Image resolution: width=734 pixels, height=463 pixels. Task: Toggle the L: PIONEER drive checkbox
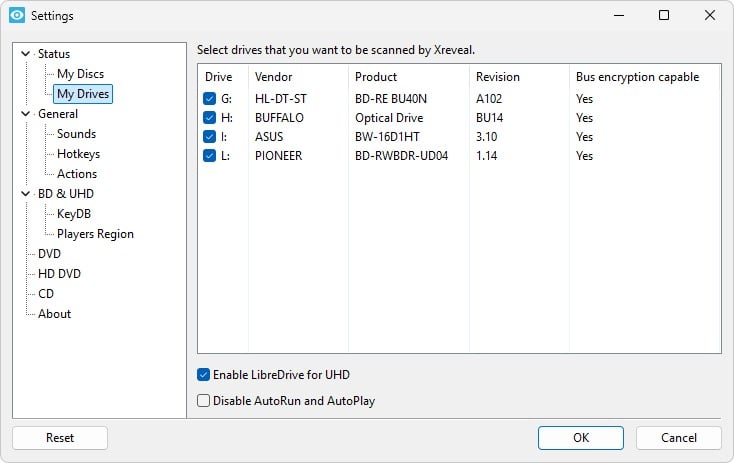[x=209, y=155]
